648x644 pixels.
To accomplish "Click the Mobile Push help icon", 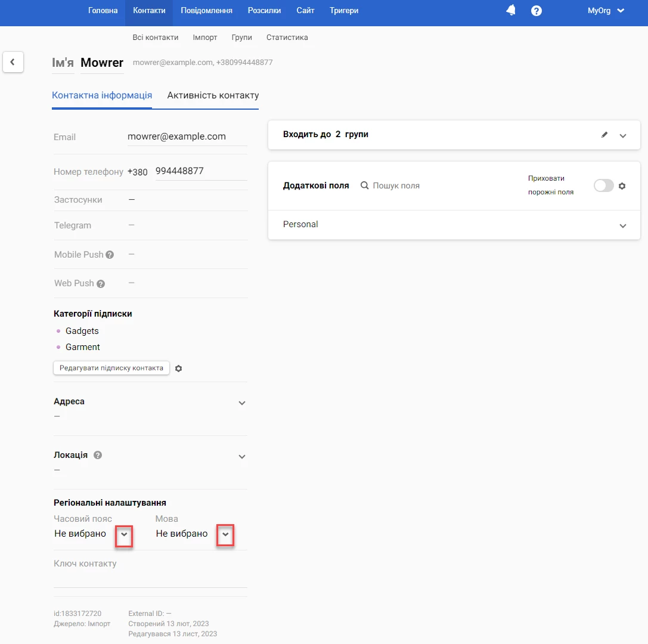I will [x=110, y=255].
